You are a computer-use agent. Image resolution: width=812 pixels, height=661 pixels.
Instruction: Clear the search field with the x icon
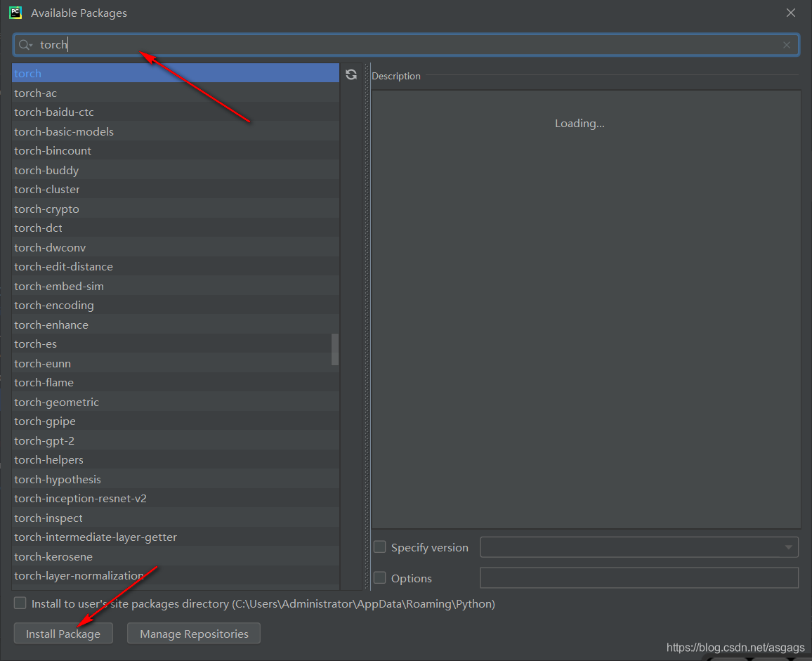point(787,45)
